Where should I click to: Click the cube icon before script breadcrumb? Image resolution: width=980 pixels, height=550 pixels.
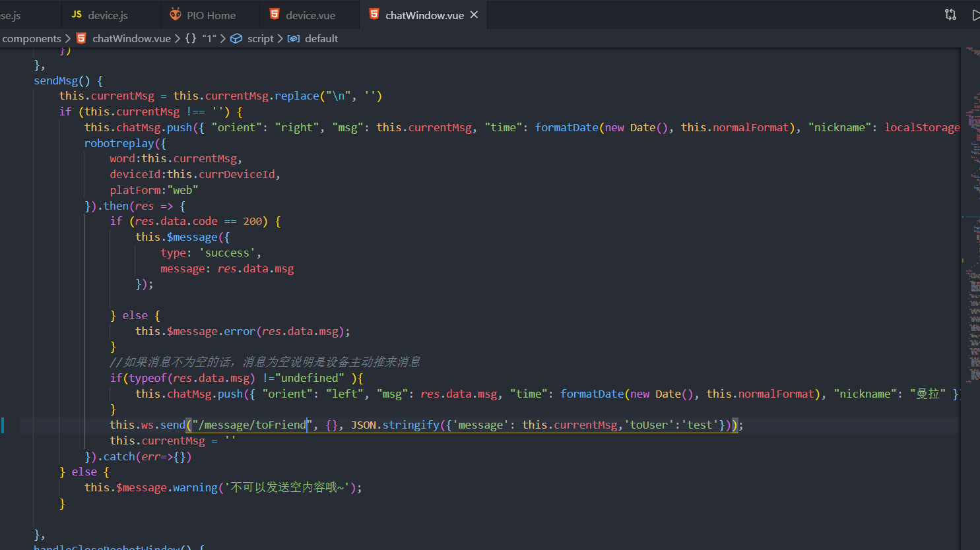(x=236, y=38)
